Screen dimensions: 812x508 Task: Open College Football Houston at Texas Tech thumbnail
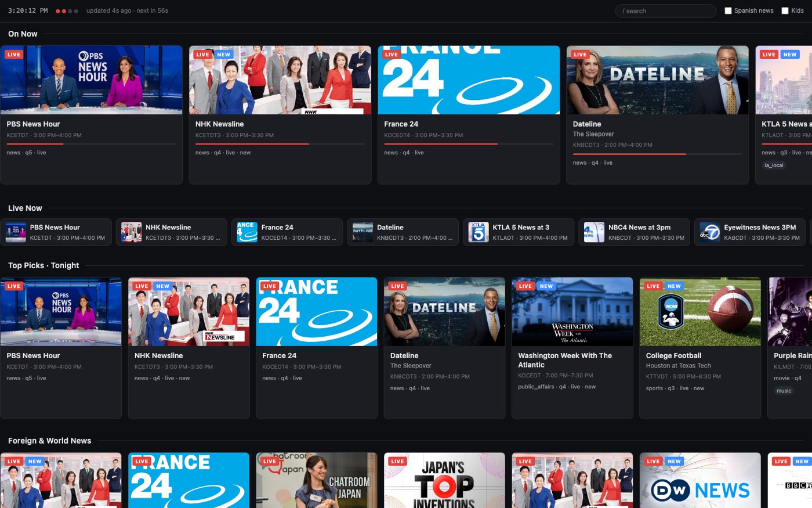coord(700,312)
